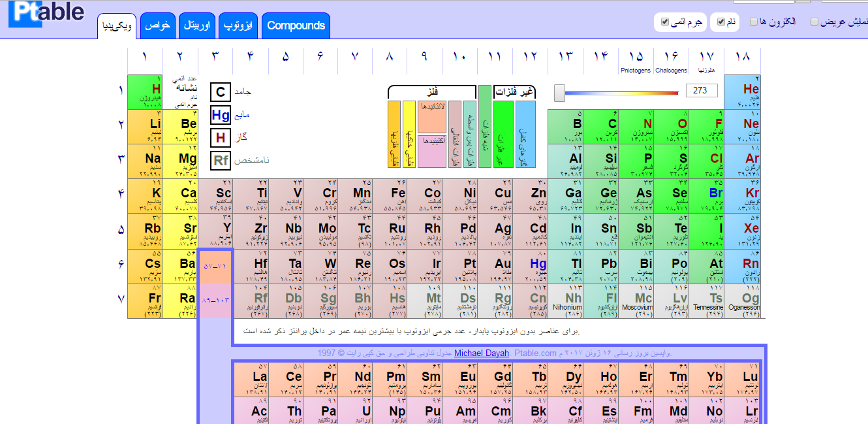Click the liquid state Hg legend box

221,115
